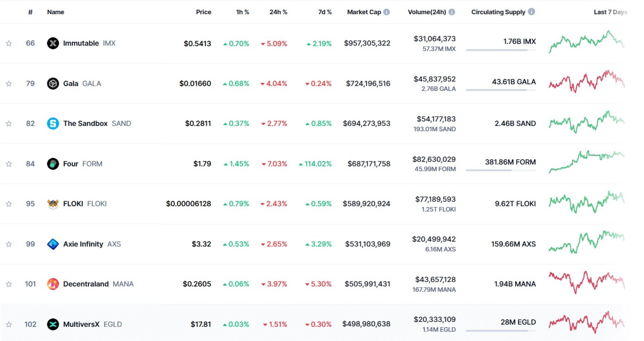The width and height of the screenshot is (644, 341).
Task: Click the Market Cap info icon
Action: pos(387,12)
